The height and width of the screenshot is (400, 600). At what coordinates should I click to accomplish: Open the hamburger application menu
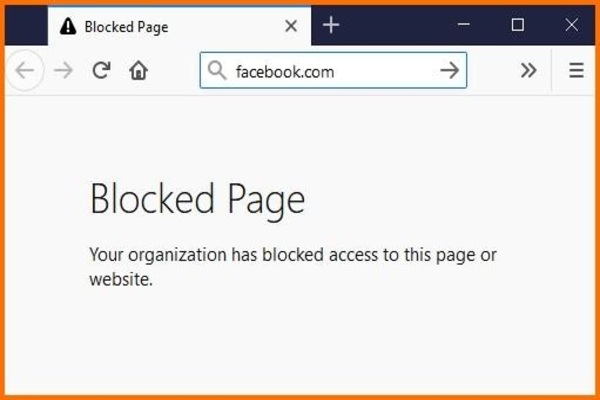point(576,70)
